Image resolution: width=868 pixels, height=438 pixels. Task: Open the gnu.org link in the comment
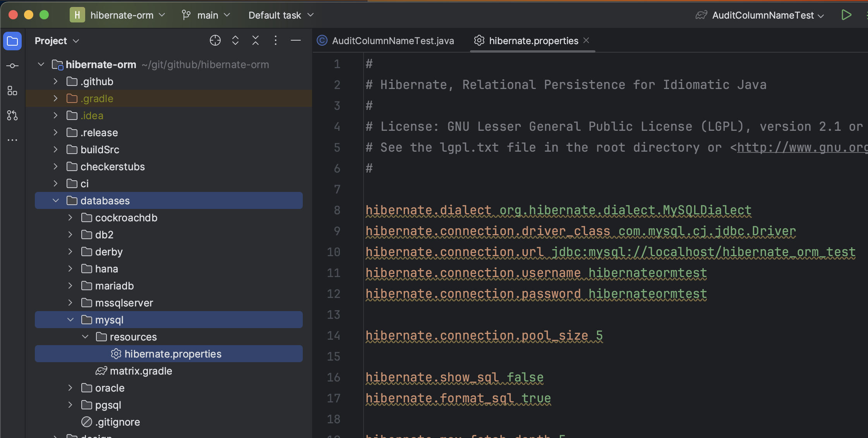(801, 147)
